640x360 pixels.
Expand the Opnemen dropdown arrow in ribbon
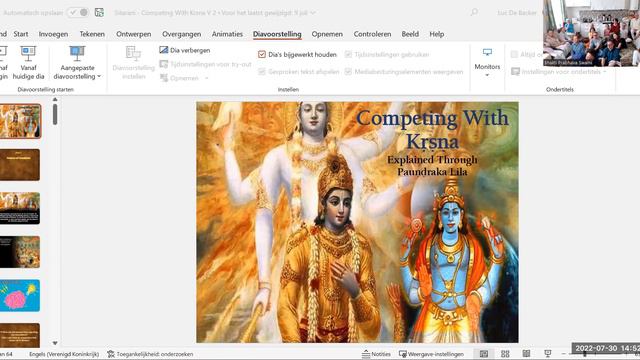click(x=207, y=78)
